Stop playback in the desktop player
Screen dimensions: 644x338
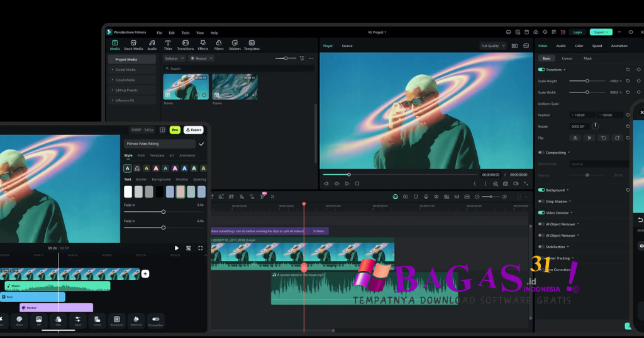point(357,184)
